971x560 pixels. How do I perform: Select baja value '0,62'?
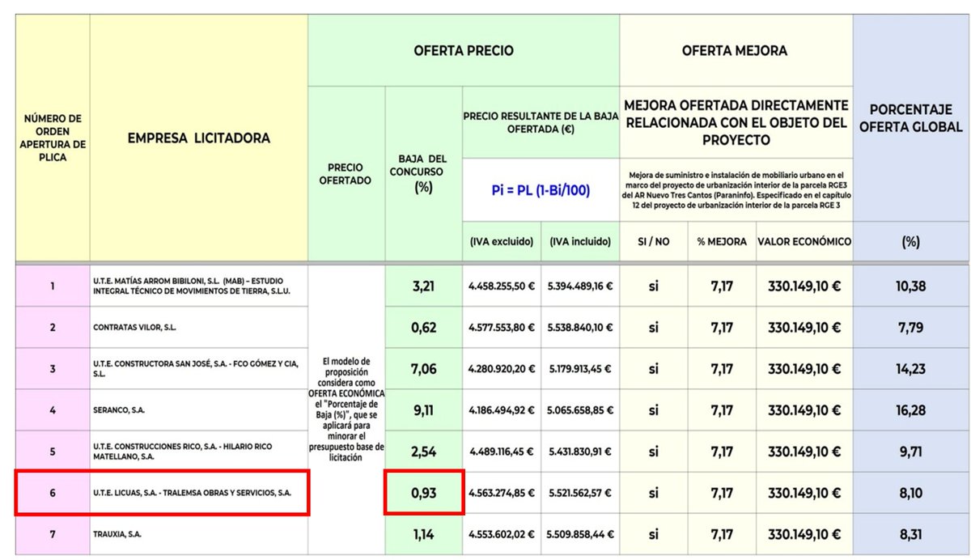424,328
